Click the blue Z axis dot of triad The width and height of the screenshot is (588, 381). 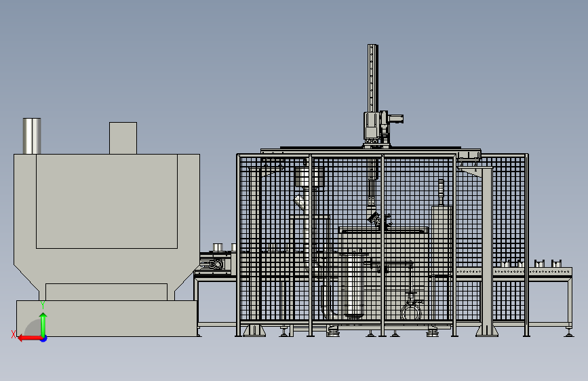(x=44, y=339)
